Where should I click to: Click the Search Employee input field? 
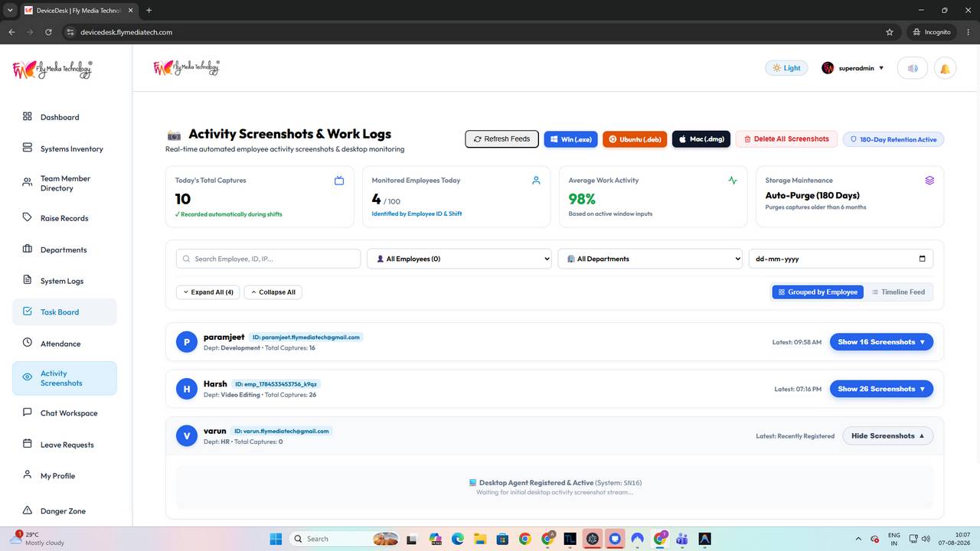click(x=268, y=259)
